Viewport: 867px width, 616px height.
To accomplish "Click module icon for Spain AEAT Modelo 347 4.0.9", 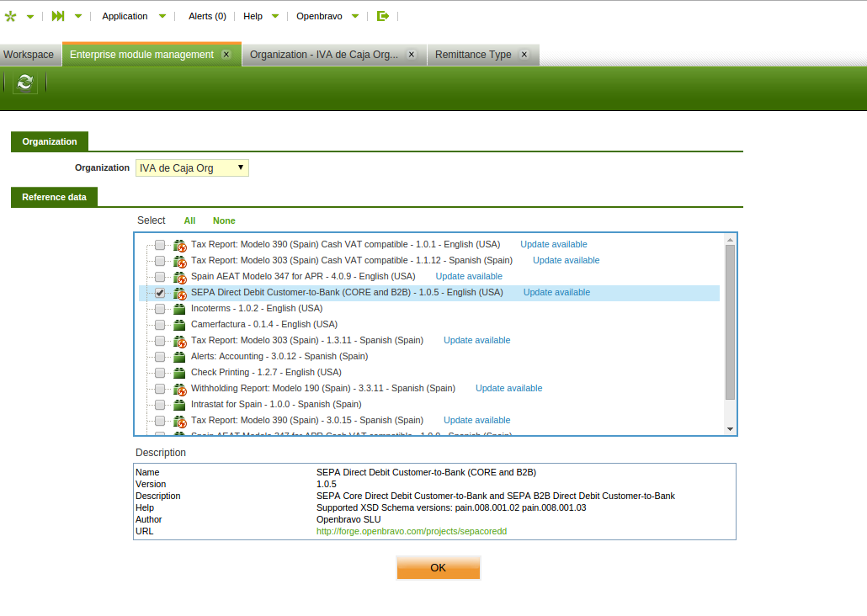I will coord(179,277).
